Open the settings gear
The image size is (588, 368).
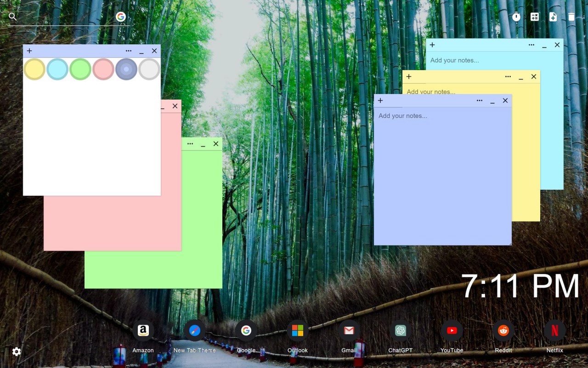click(x=17, y=352)
